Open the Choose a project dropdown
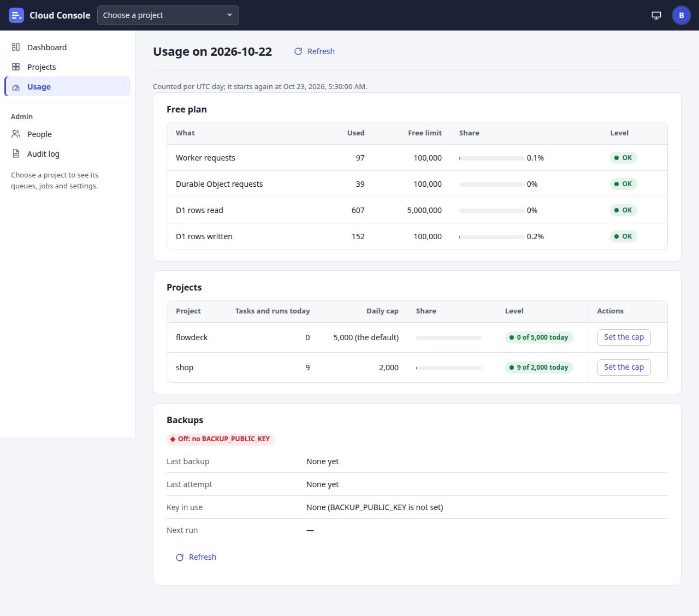 tap(168, 15)
